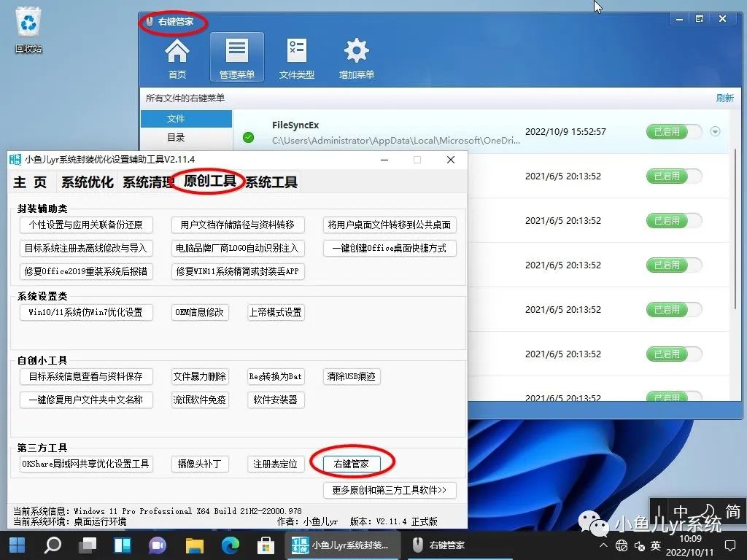The height and width of the screenshot is (560, 747).
Task: Click 注册表定位 button
Action: click(275, 464)
